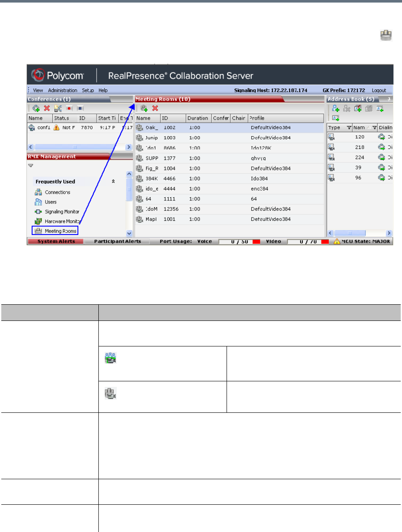Click RMX Management scrollbar up arrow
The image size is (402, 532).
point(129,174)
